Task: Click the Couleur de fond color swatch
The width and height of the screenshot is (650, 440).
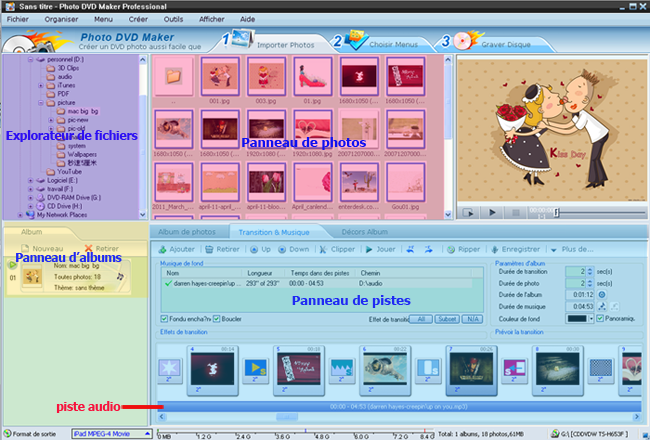Action: (x=577, y=318)
